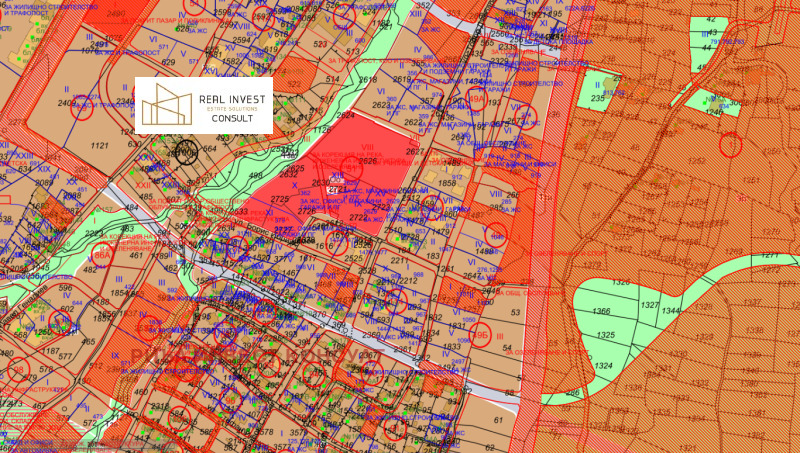Select parcel label 183

(x=433, y=256)
